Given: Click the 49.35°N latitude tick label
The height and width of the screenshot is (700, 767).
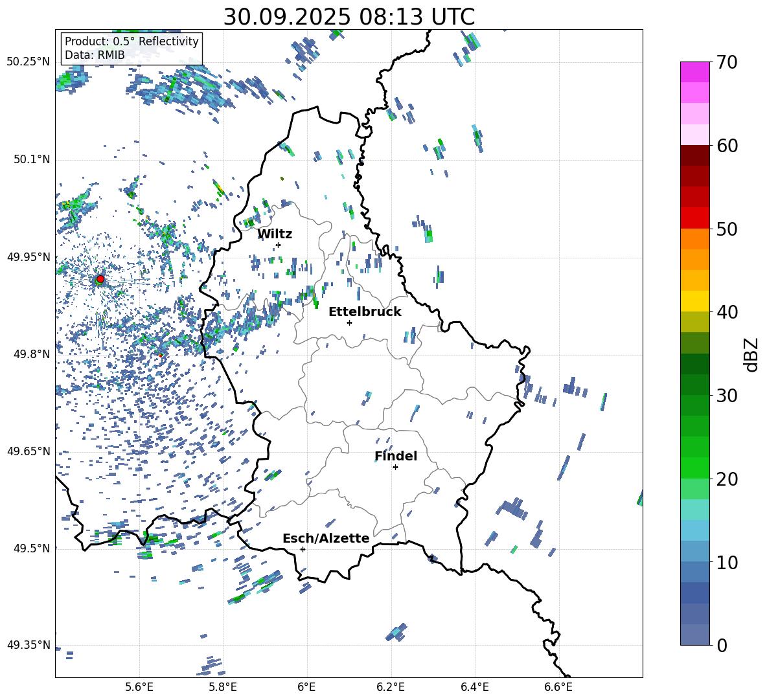Looking at the screenshot, I should (29, 645).
